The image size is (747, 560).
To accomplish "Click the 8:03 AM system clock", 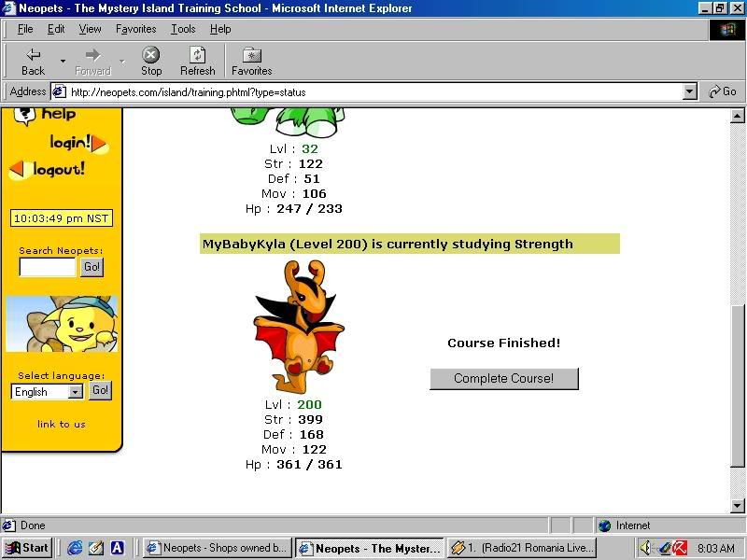I will click(x=716, y=548).
